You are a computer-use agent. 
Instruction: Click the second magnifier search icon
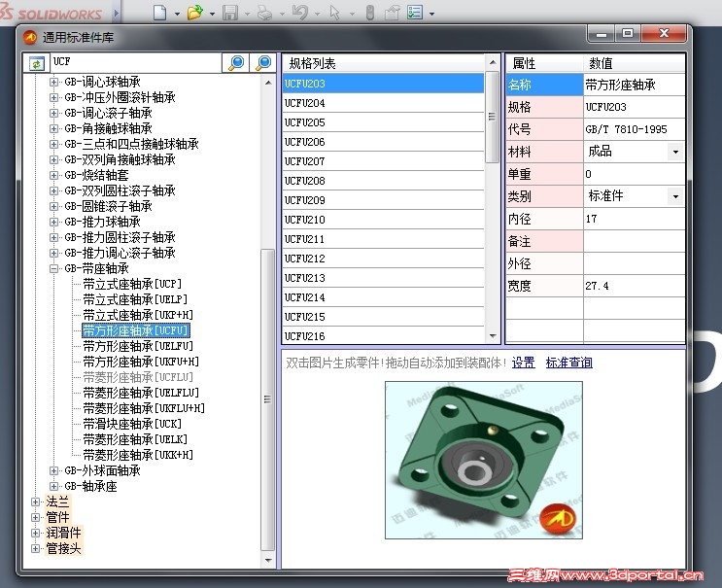click(263, 62)
